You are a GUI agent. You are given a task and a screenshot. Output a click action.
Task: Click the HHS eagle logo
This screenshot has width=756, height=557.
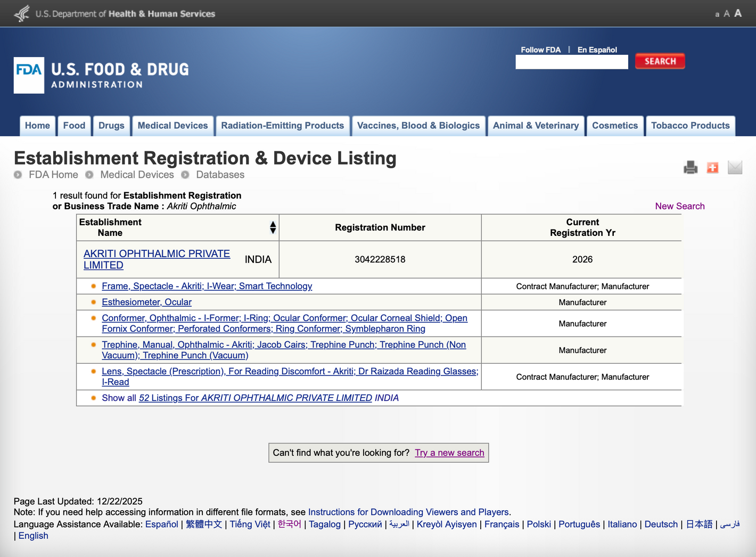[22, 13]
